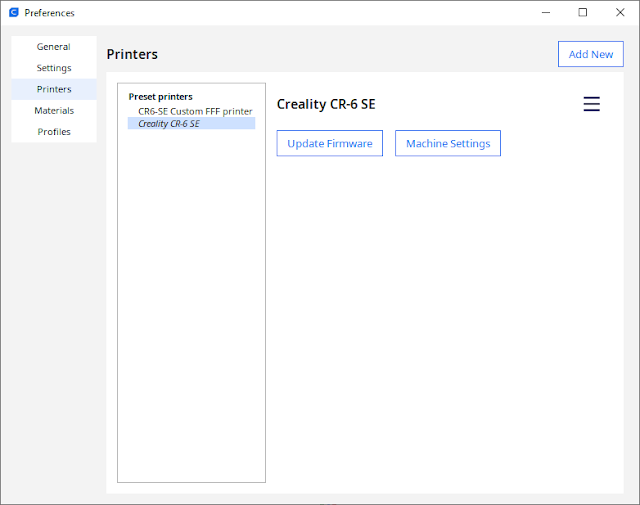Maximize the Preferences window
The height and width of the screenshot is (505, 640).
pos(583,13)
